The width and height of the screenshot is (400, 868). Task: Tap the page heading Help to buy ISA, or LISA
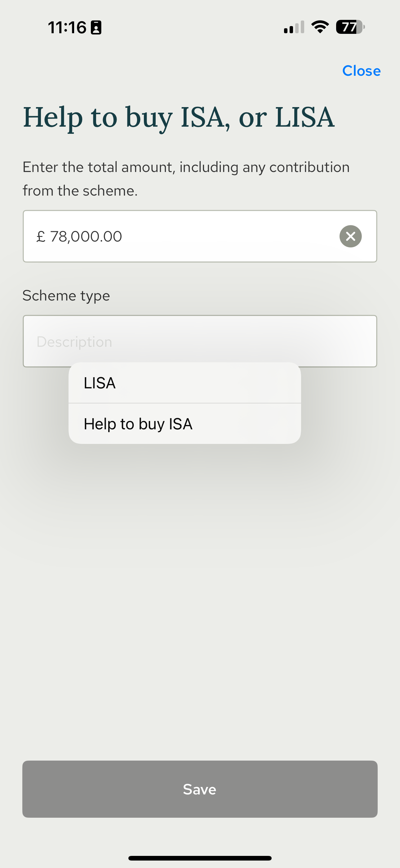point(179,118)
